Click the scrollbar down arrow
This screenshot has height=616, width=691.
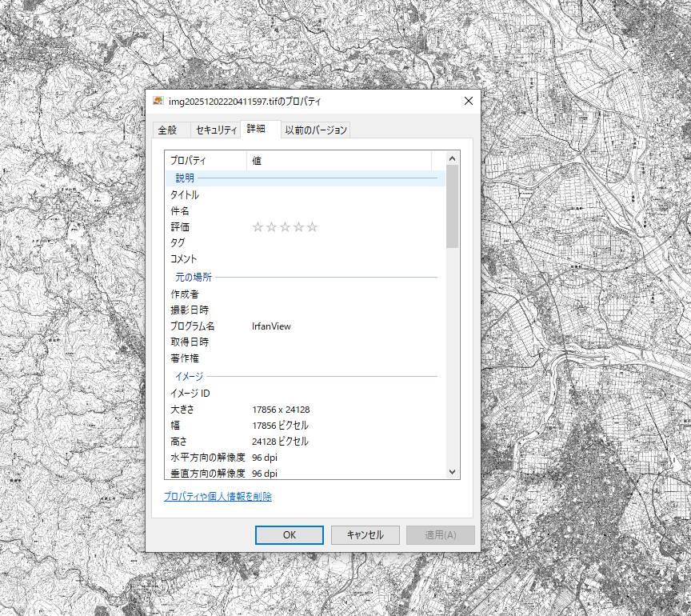click(x=453, y=472)
